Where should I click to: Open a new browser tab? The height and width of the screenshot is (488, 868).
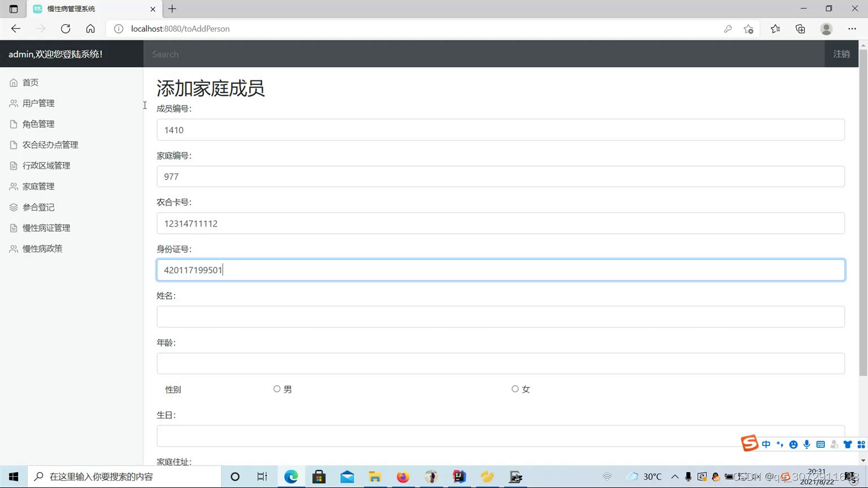pyautogui.click(x=172, y=9)
